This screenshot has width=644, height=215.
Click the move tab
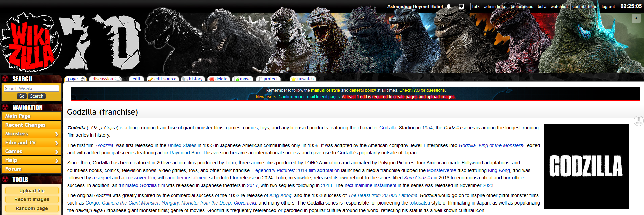(243, 79)
